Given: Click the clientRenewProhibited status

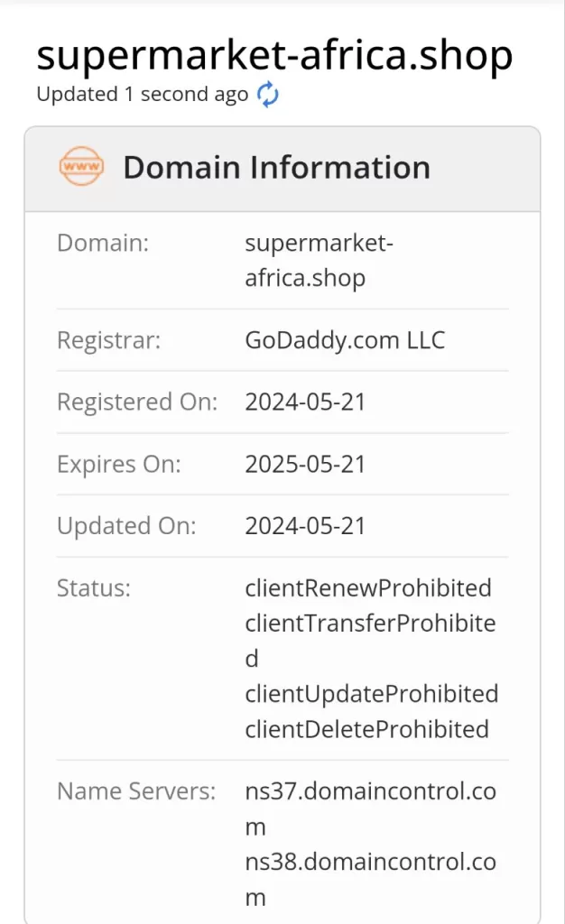Looking at the screenshot, I should (x=368, y=588).
